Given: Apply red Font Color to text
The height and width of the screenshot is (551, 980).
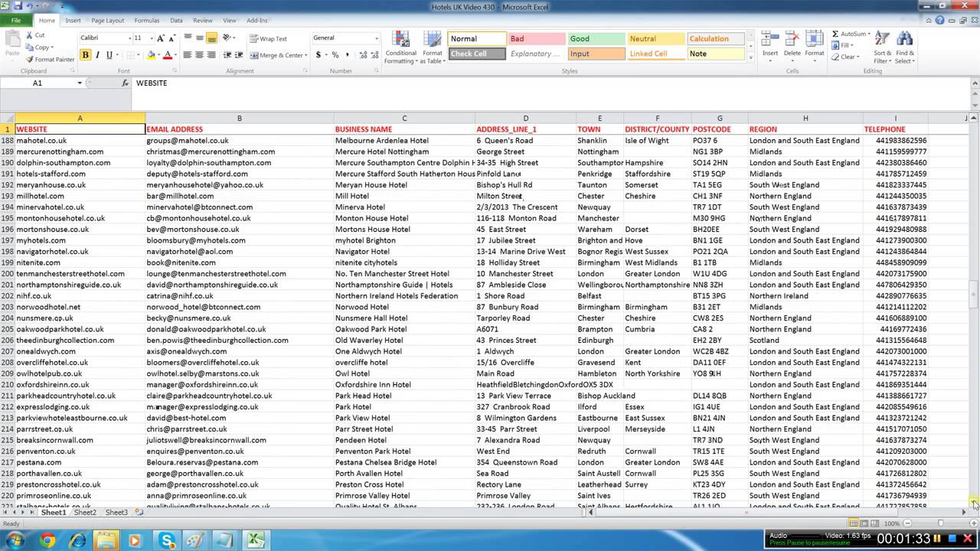Looking at the screenshot, I should 167,55.
